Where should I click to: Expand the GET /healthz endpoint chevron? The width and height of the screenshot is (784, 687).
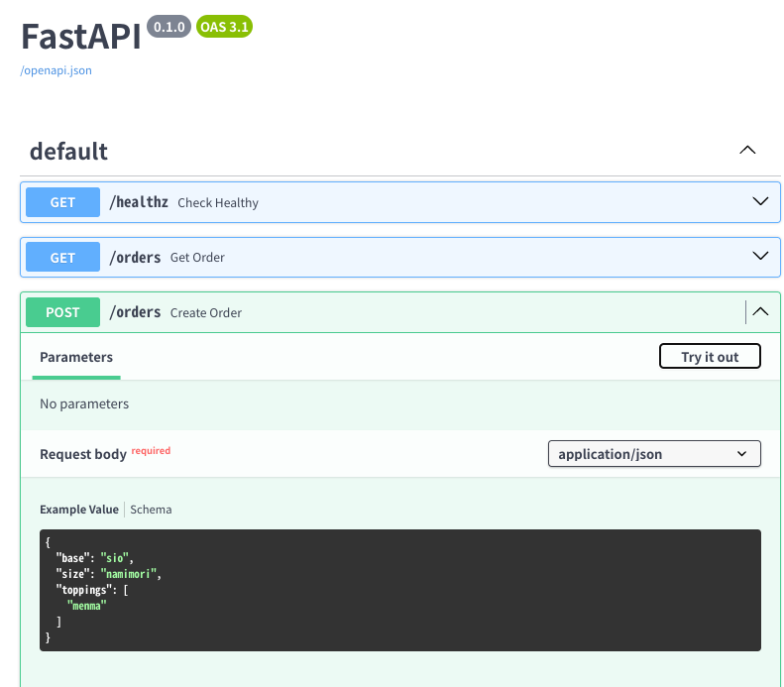tap(760, 201)
